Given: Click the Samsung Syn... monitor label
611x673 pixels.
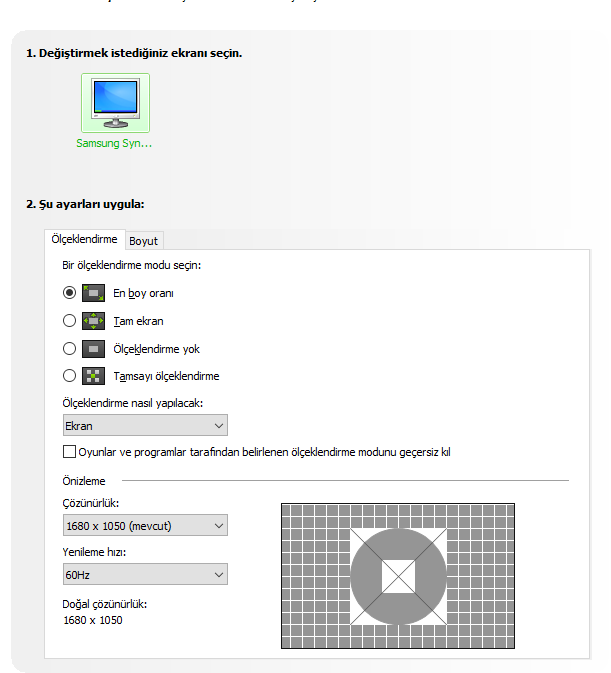Looking at the screenshot, I should pyautogui.click(x=114, y=143).
